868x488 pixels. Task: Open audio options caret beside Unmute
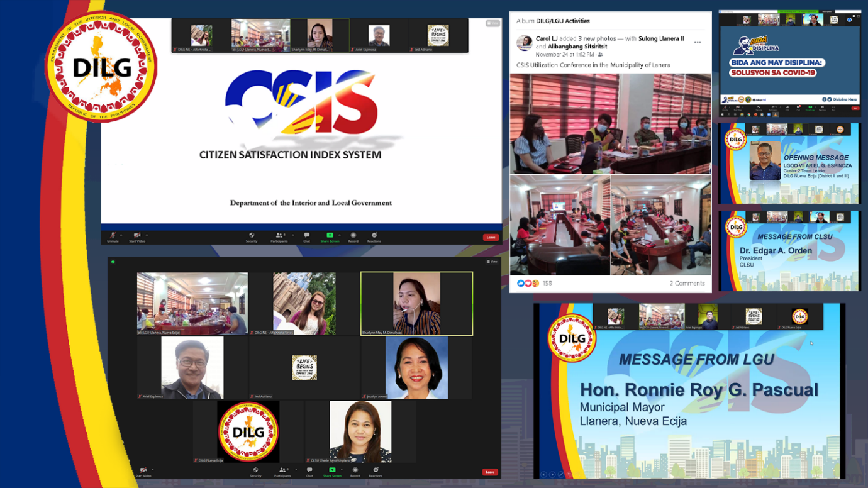click(121, 235)
